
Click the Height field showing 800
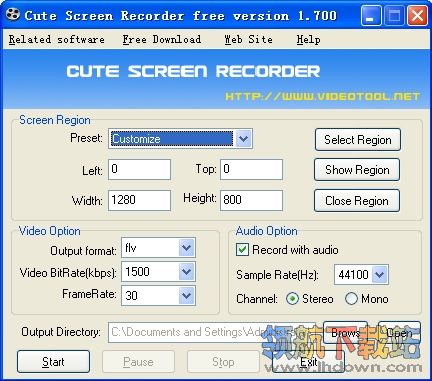(x=251, y=200)
